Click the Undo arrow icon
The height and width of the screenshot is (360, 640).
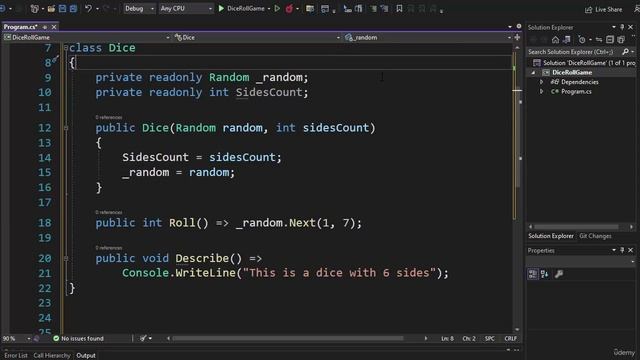(88, 8)
